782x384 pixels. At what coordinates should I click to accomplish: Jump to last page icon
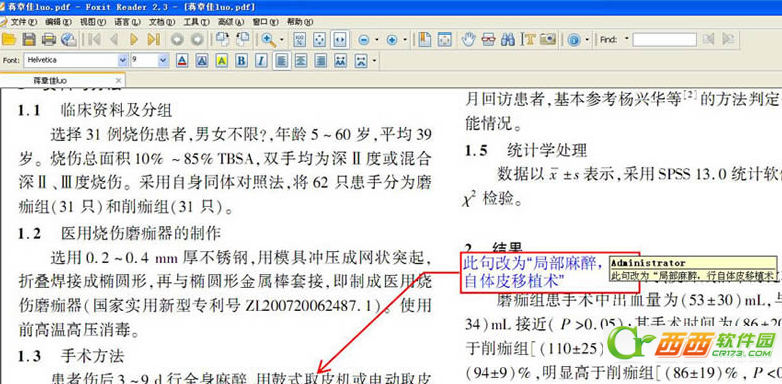pyautogui.click(x=154, y=39)
